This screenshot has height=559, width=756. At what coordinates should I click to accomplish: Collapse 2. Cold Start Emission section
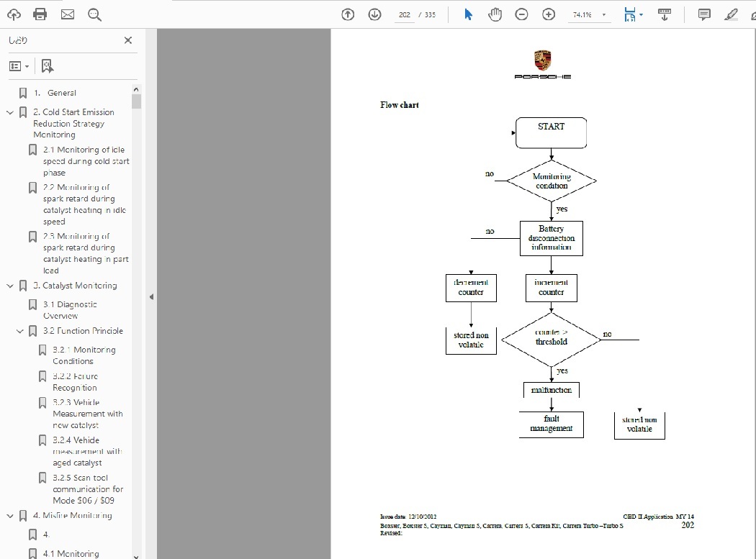pyautogui.click(x=9, y=112)
